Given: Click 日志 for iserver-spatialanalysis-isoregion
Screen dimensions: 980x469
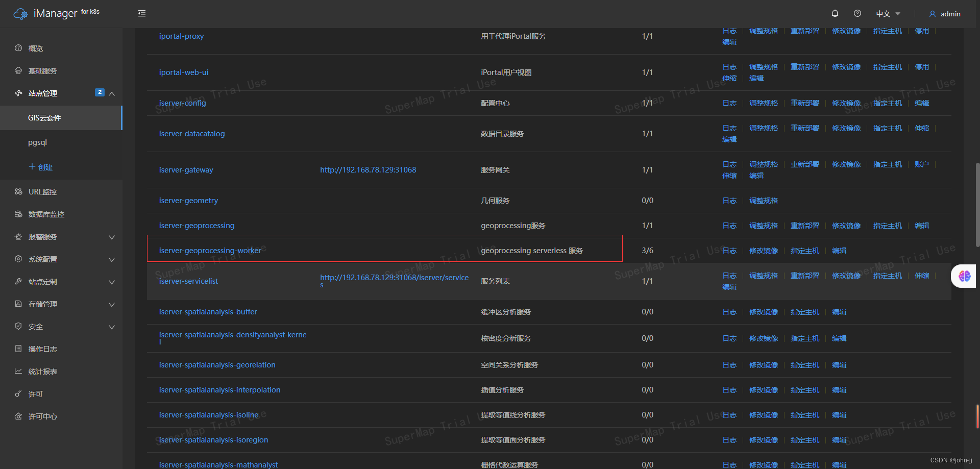Looking at the screenshot, I should (729, 440).
